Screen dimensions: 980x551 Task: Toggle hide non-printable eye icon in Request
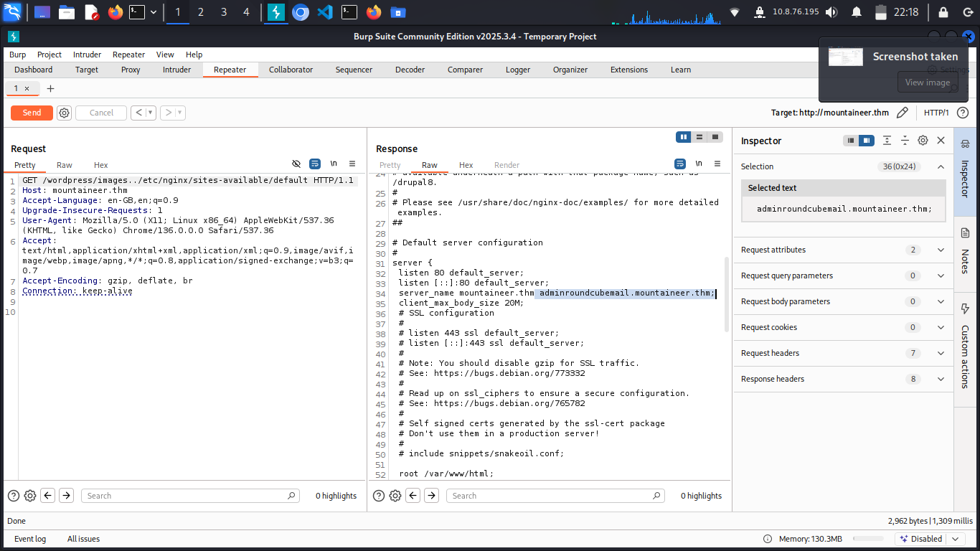pyautogui.click(x=296, y=164)
